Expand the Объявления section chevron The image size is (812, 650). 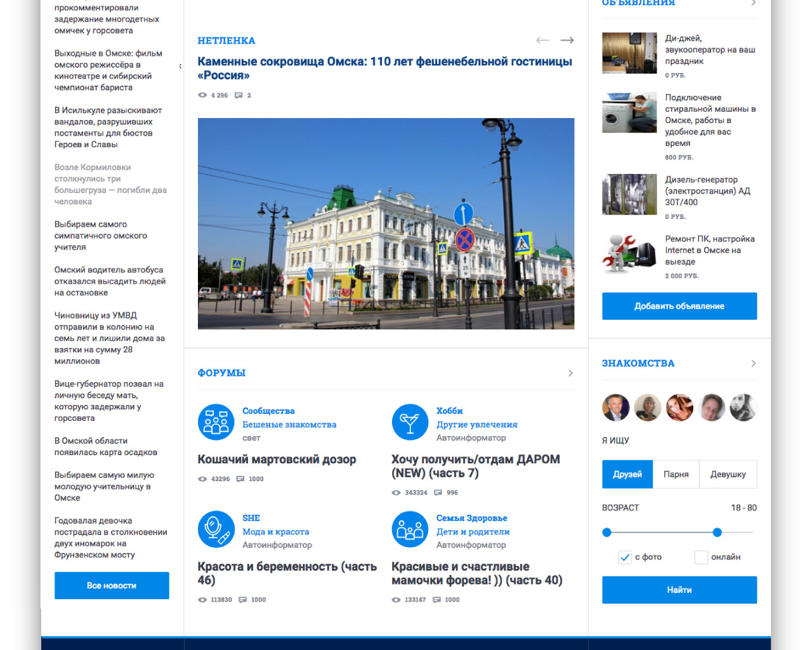pos(753,3)
